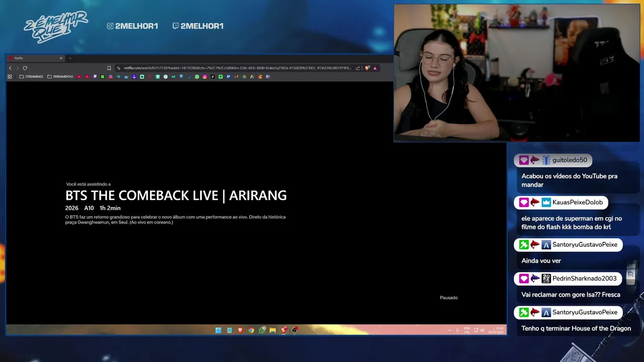Click the microphone tray icon
Viewport: 644px width, 362px height.
click(458, 330)
